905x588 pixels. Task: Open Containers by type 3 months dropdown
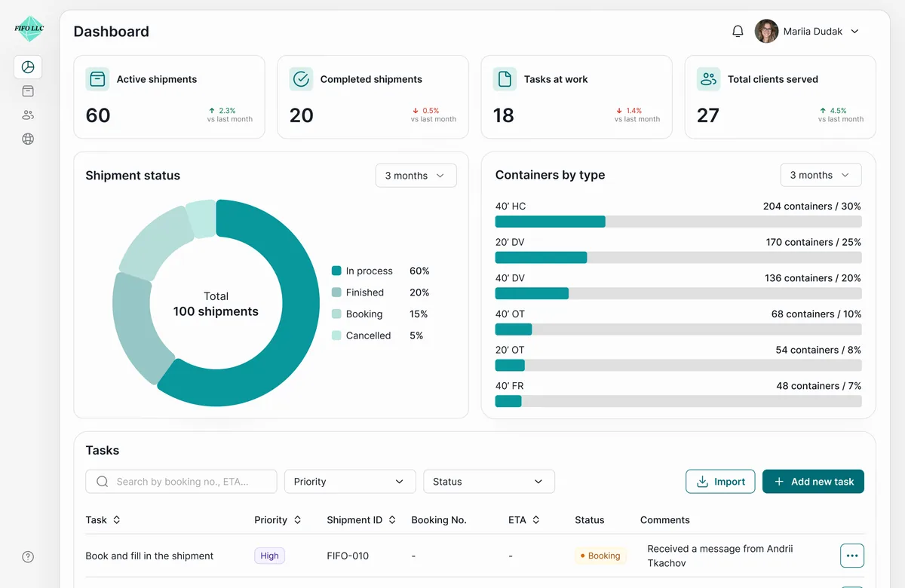[821, 175]
